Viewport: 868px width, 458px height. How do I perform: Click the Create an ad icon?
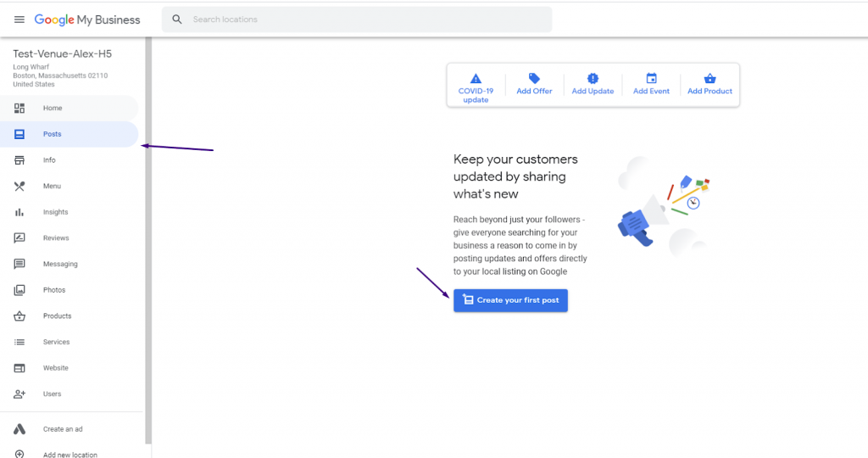point(19,428)
